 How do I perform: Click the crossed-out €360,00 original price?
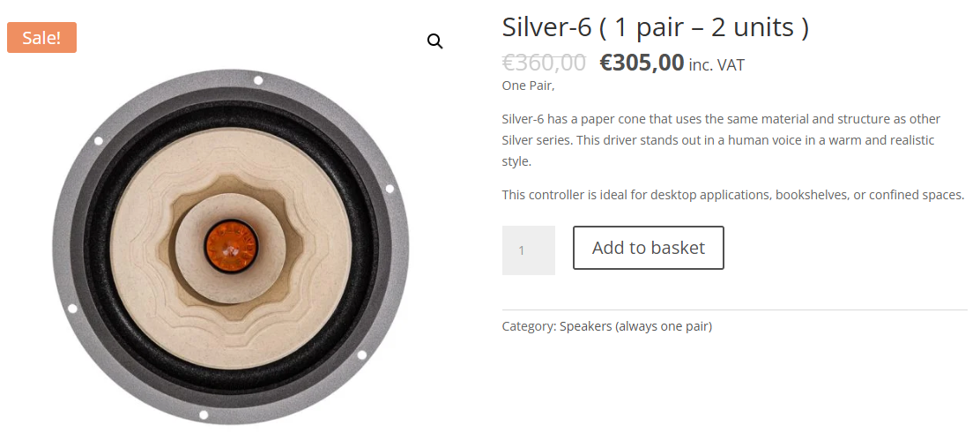tap(544, 63)
